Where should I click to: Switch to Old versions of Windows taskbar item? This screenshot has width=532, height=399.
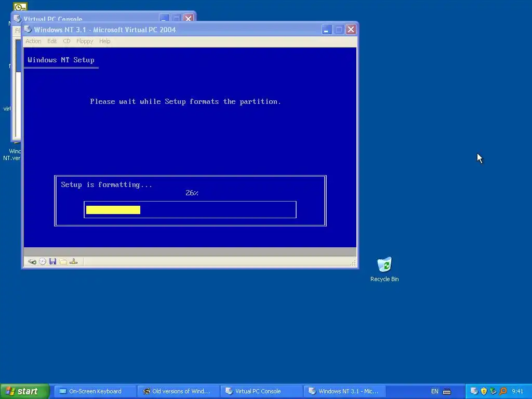point(178,391)
